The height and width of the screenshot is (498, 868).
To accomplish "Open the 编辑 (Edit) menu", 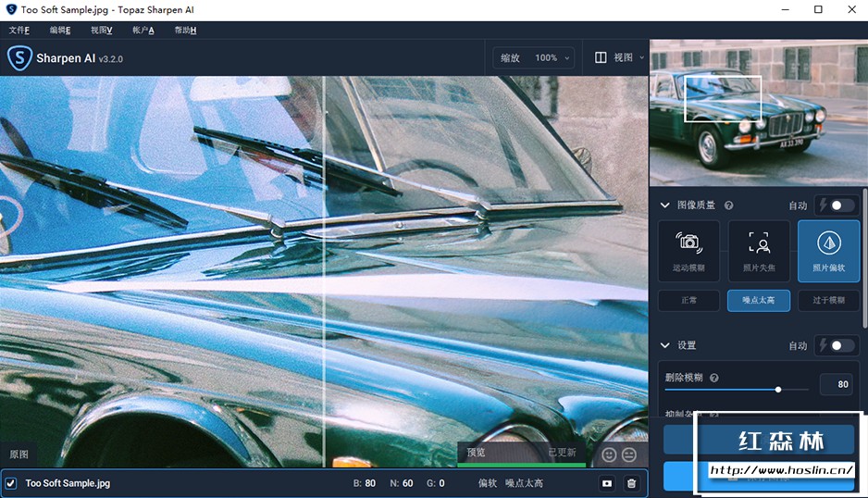I will pos(60,30).
